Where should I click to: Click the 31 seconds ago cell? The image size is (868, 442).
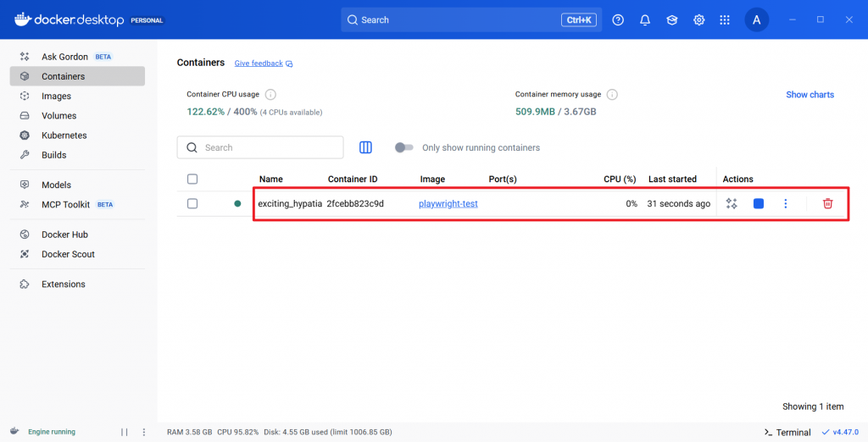click(678, 203)
